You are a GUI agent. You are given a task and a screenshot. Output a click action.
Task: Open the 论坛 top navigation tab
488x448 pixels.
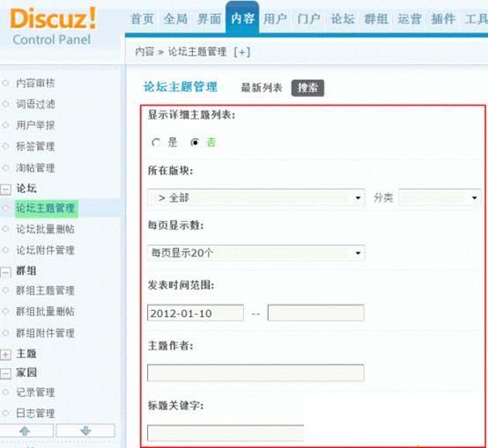click(343, 19)
